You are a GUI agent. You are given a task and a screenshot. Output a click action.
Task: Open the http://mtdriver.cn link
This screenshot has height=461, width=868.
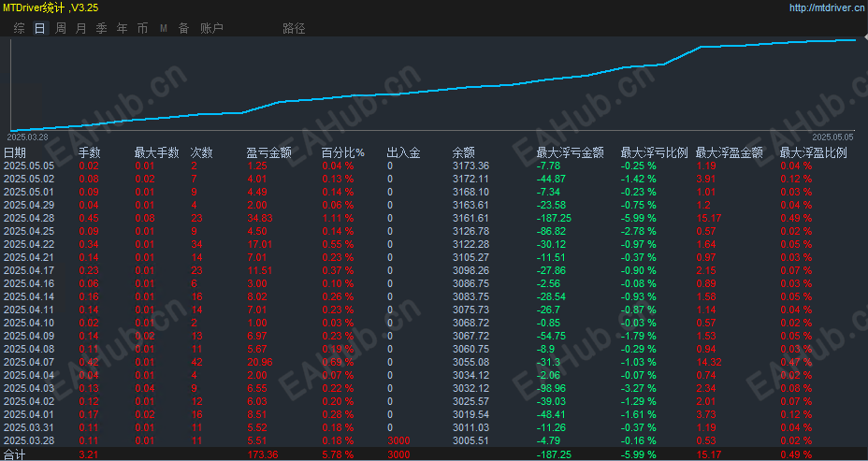pyautogui.click(x=828, y=7)
